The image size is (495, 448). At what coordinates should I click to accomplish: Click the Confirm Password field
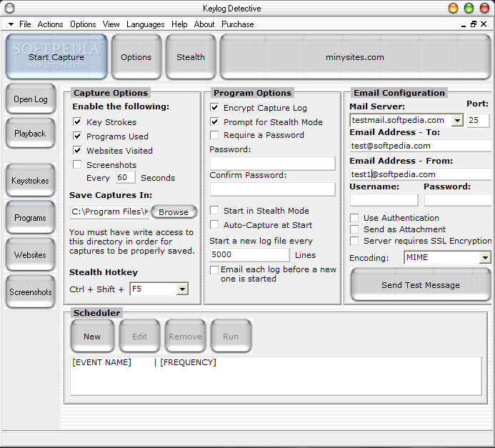pos(272,189)
